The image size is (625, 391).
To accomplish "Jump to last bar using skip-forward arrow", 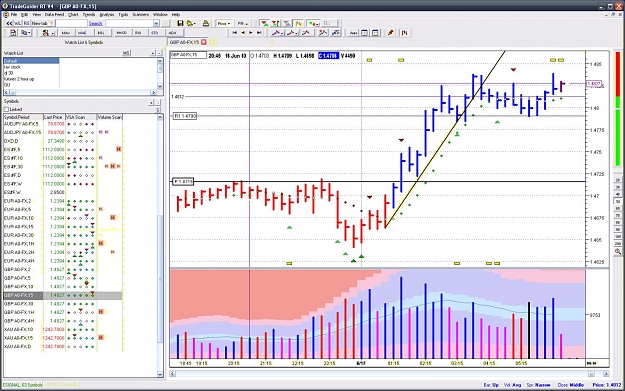I will 259,33.
